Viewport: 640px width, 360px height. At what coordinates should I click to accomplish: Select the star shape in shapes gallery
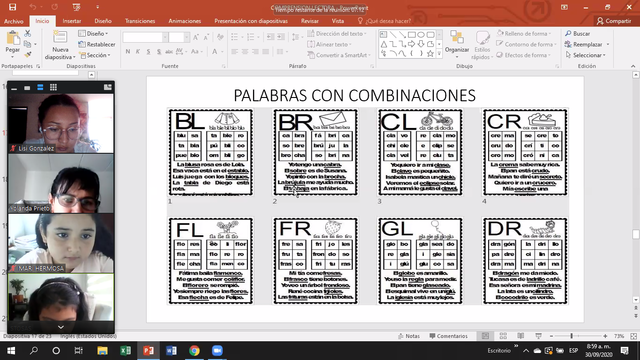coord(430,53)
